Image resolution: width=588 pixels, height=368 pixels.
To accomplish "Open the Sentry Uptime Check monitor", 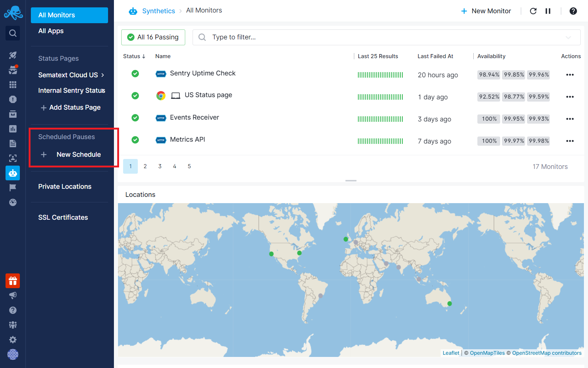I will (202, 73).
